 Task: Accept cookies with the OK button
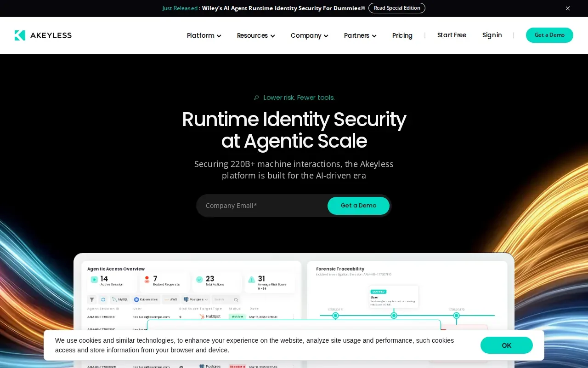point(507,345)
